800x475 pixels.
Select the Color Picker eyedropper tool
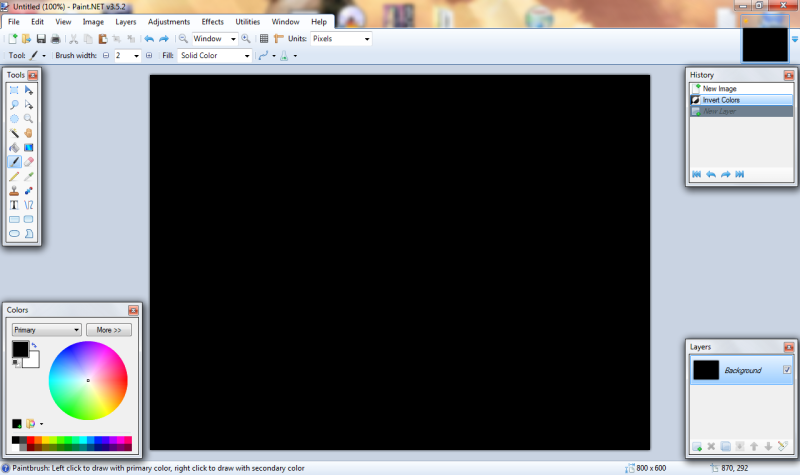(x=29, y=176)
